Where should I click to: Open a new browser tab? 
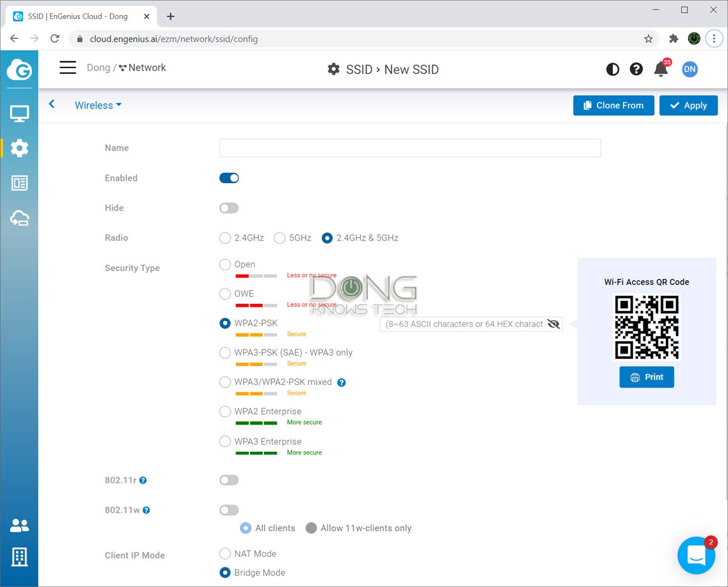[170, 16]
